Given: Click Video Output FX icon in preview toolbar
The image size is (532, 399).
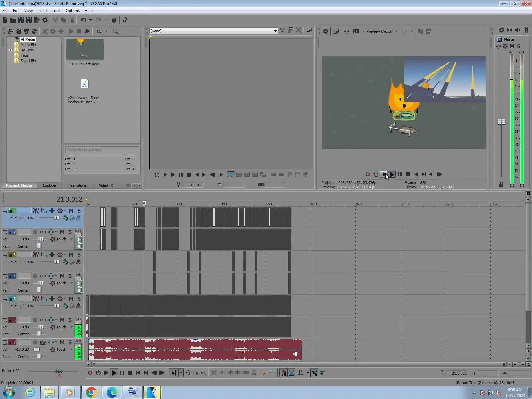Looking at the screenshot, I should (347, 31).
